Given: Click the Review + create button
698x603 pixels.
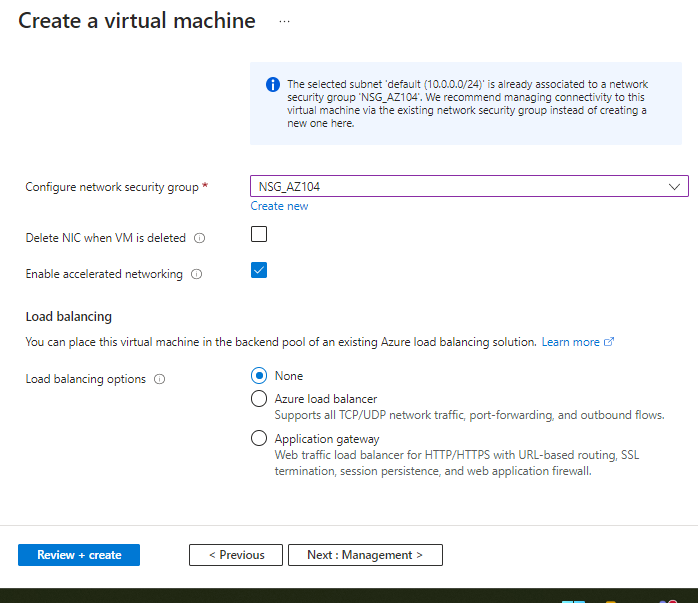Looking at the screenshot, I should 79,555.
